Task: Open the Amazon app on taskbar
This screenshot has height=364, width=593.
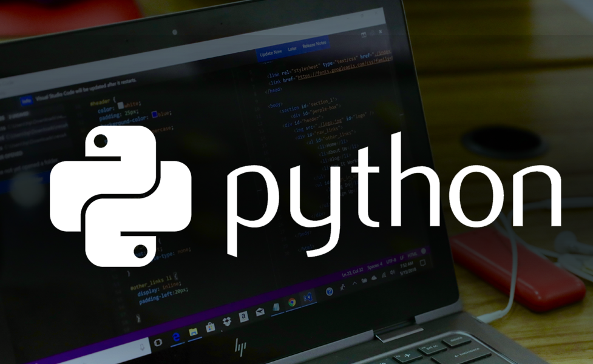Action: (243, 317)
